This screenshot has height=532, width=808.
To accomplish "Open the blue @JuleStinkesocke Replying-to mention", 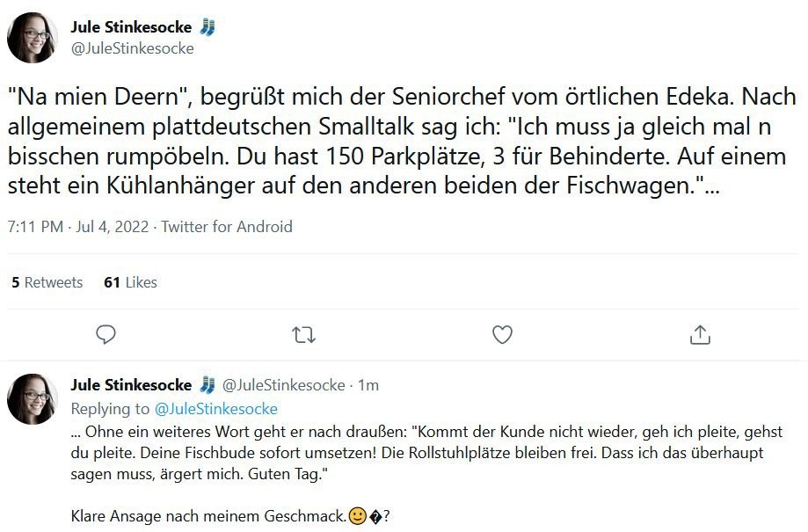I will point(215,409).
